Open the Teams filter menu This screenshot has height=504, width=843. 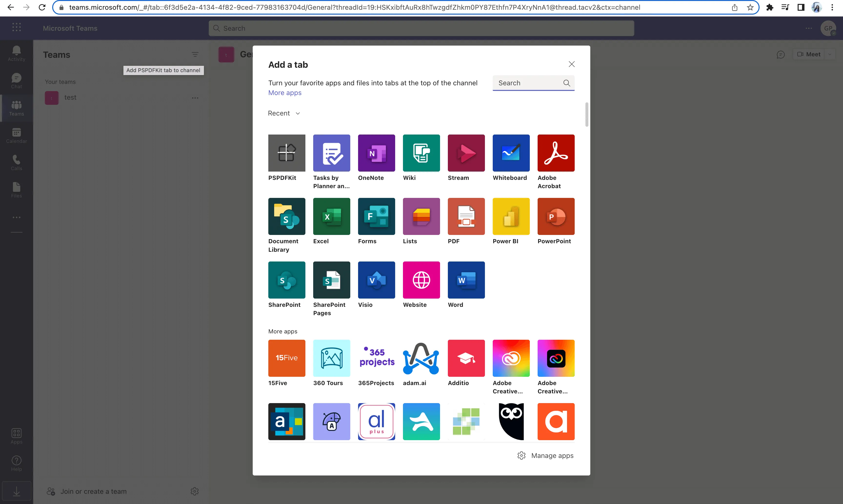(x=195, y=54)
